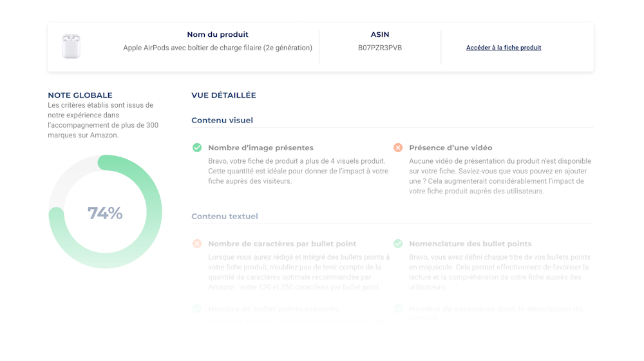Click green check icon beside "Nomenclature des bullet points"
The image size is (644, 361).
398,244
